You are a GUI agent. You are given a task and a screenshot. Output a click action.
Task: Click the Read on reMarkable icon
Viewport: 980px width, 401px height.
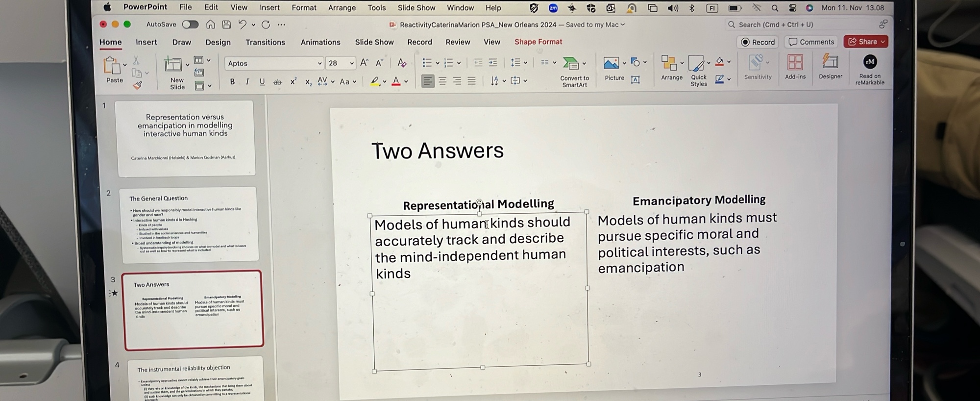tap(870, 62)
